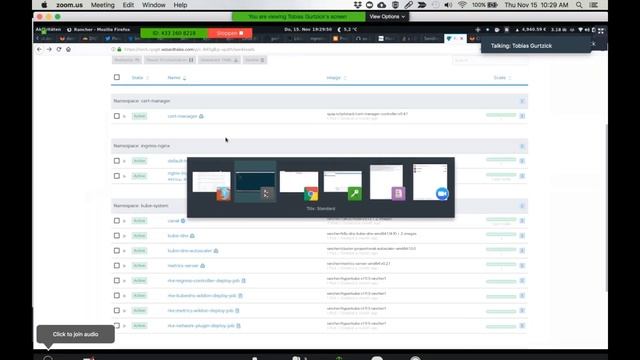Open the Dropbox menu bar icon
Image resolution: width=640 pixels, height=360 pixels.
click(358, 5)
